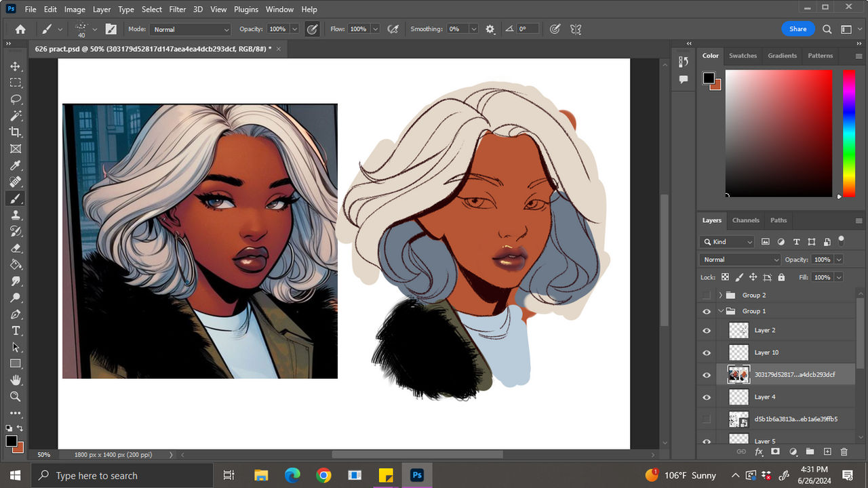The image size is (868, 488).
Task: Select the Type tool
Action: [x=15, y=331]
